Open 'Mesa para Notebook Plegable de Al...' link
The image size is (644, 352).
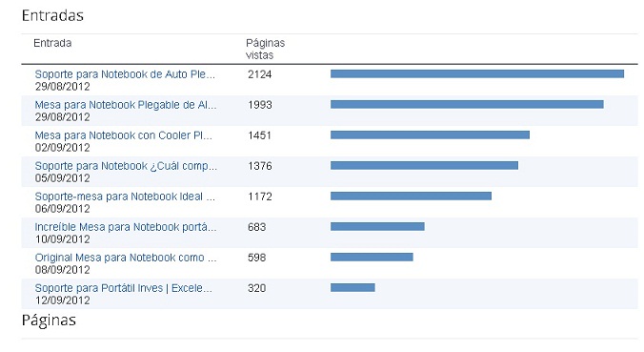pos(126,105)
